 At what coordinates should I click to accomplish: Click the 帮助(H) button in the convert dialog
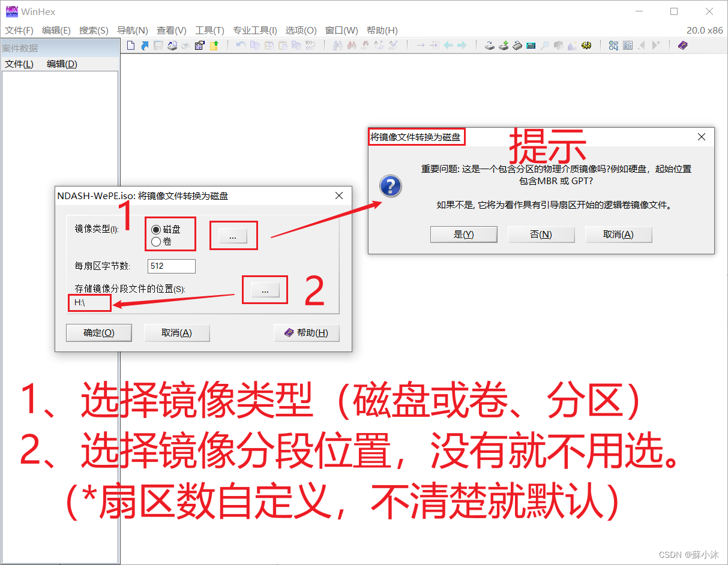[307, 333]
